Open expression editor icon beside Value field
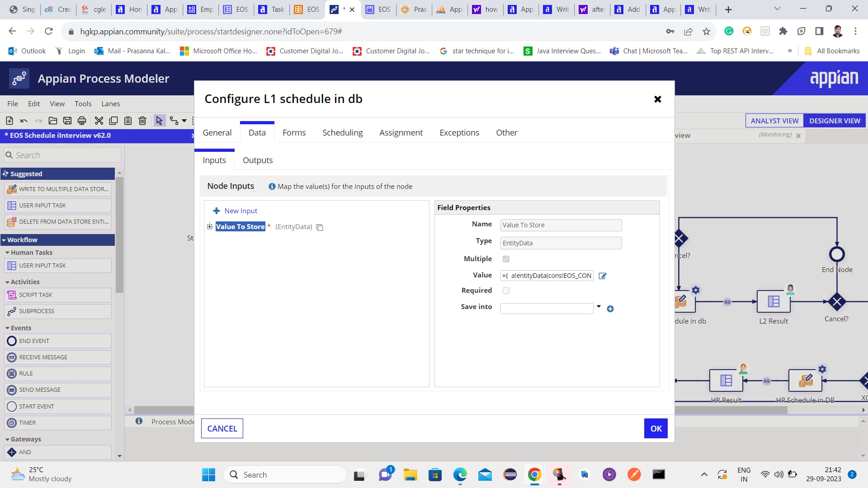The height and width of the screenshot is (488, 868). tap(603, 276)
